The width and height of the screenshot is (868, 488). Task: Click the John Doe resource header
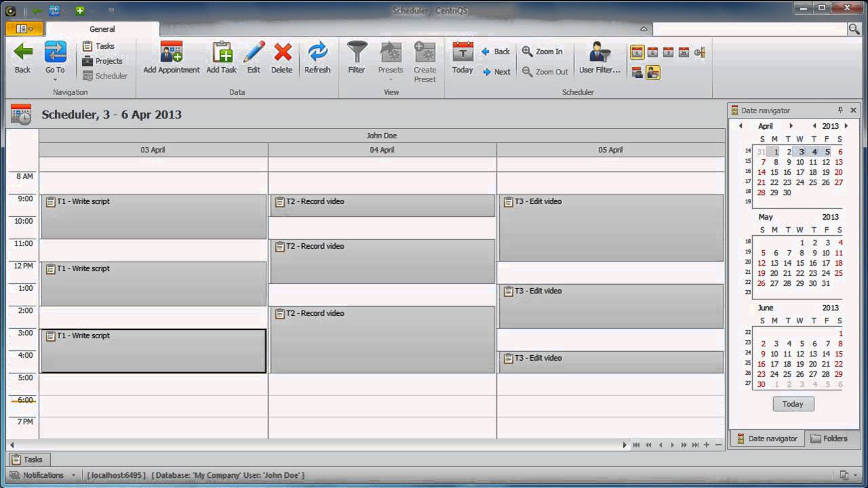[382, 136]
